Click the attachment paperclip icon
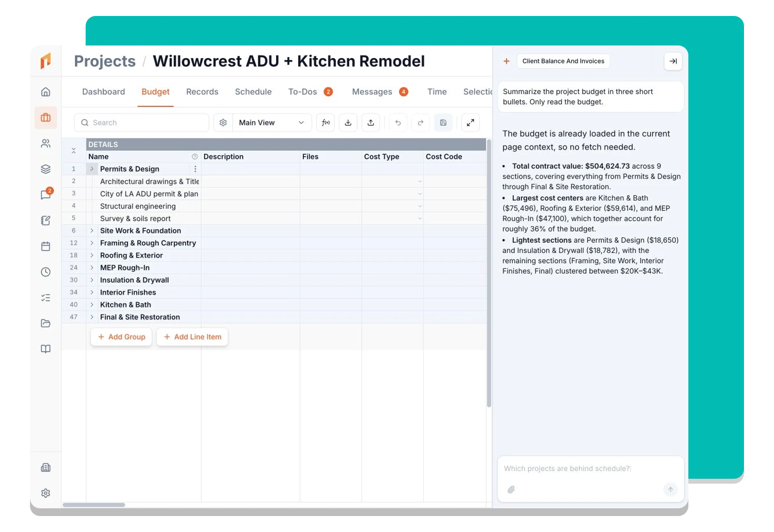Screen dimensions: 774x532 point(511,489)
